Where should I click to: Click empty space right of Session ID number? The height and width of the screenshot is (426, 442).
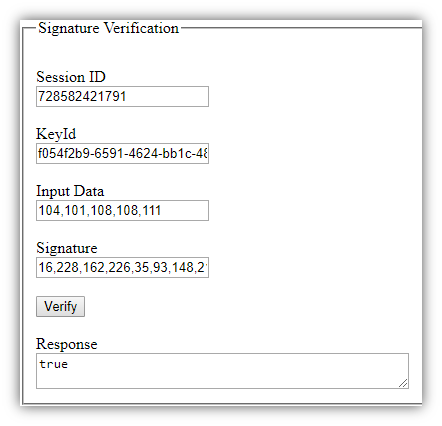167,97
